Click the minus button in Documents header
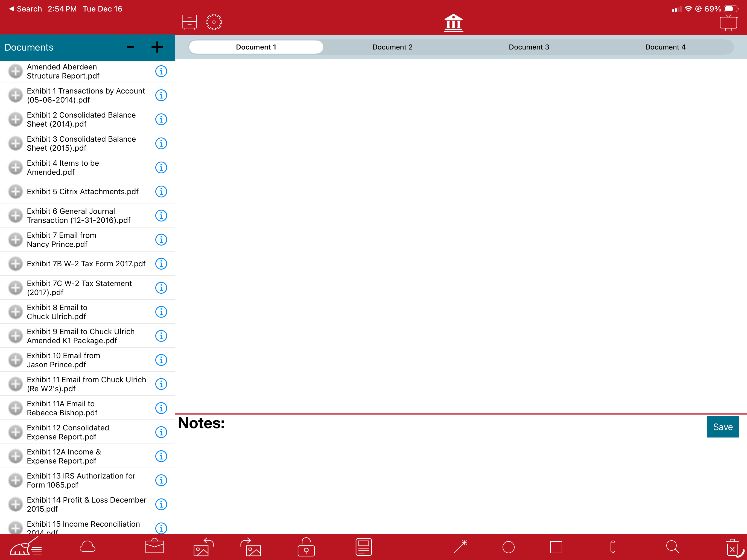 point(130,47)
